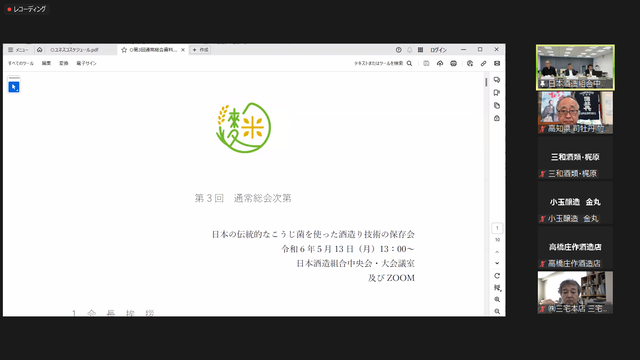Click the text or tool search field
The height and width of the screenshot is (360, 640).
pos(378,63)
